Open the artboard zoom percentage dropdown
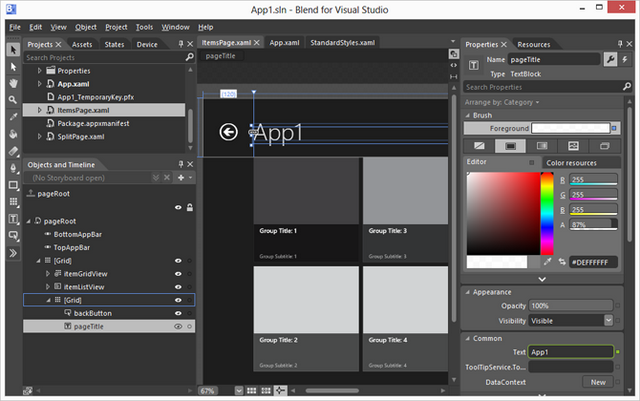The image size is (640, 401). [239, 391]
